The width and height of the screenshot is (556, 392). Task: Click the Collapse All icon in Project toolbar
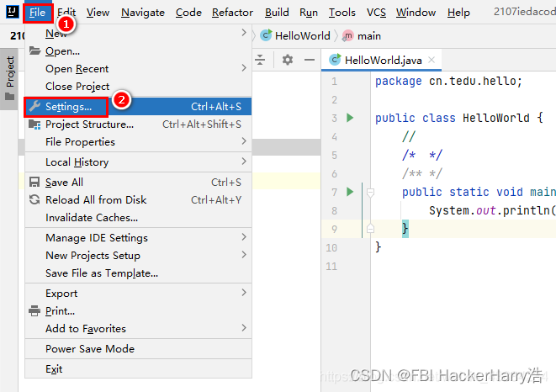coord(260,60)
